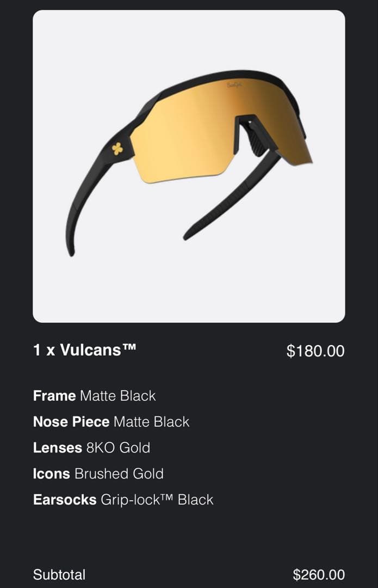Click the Grip-lock™ Black earsocks value
Screen dimensions: 378x588
coord(157,500)
